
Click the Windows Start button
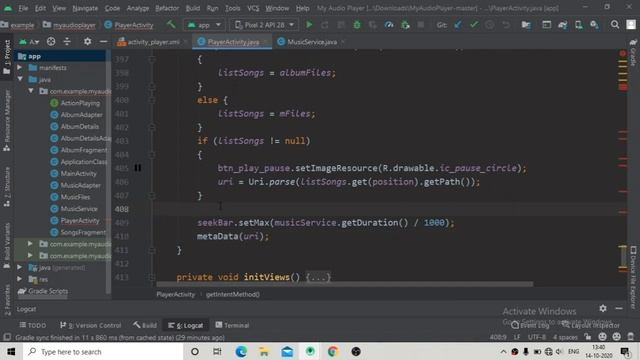[x=11, y=351]
